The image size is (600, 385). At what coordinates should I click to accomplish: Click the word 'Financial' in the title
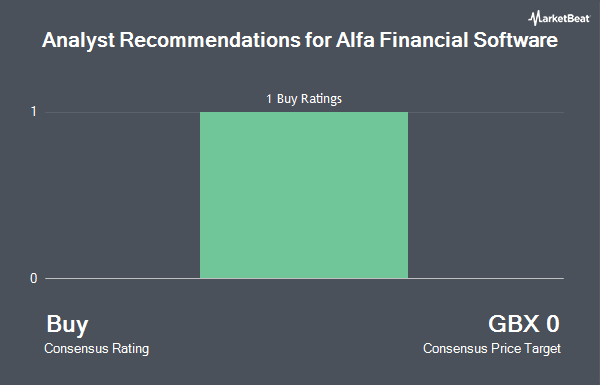(x=424, y=40)
